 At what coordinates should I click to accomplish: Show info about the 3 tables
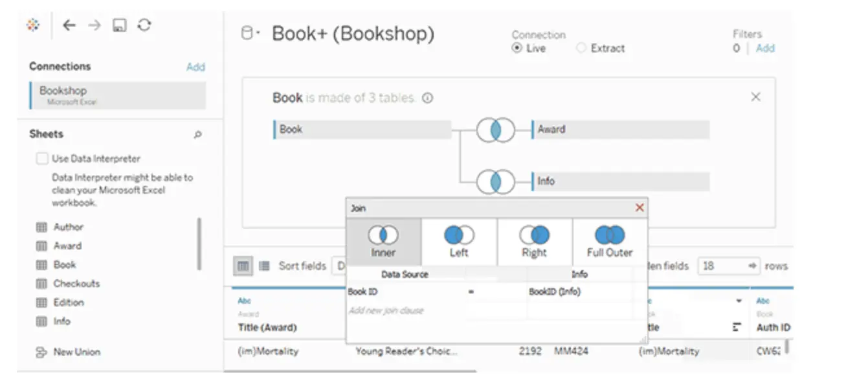tap(427, 98)
